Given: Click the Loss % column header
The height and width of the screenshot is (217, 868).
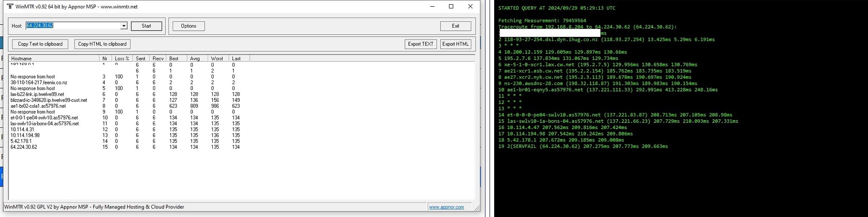Looking at the screenshot, I should click(x=122, y=59).
